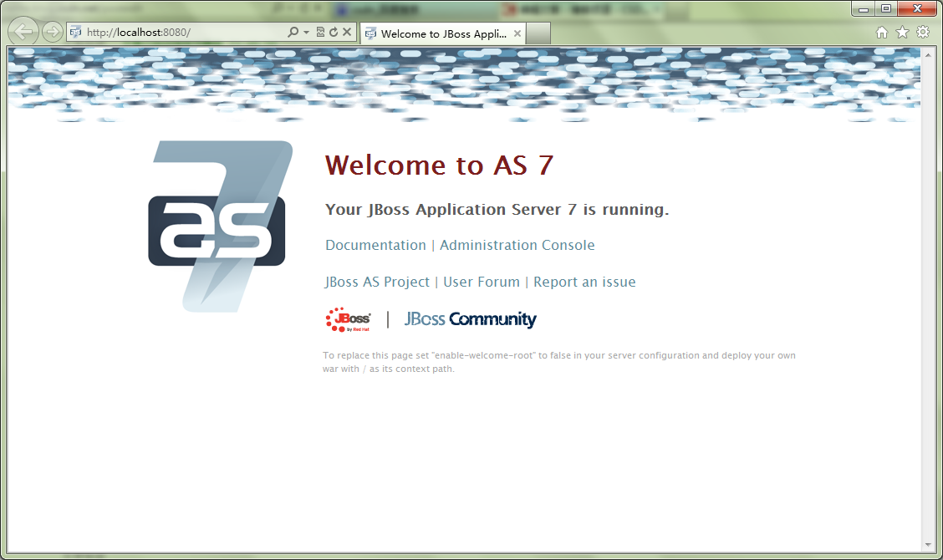Image resolution: width=943 pixels, height=560 pixels.
Task: Open a new blank tab
Action: (539, 33)
